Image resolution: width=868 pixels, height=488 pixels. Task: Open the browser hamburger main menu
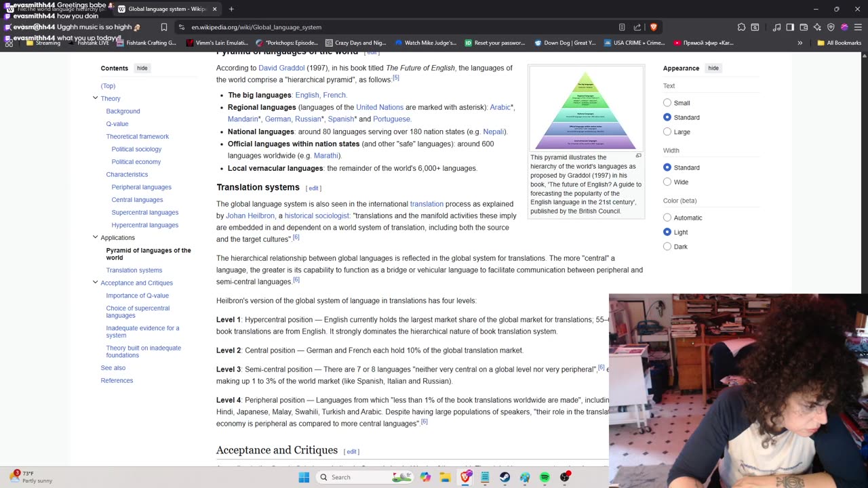coord(858,27)
